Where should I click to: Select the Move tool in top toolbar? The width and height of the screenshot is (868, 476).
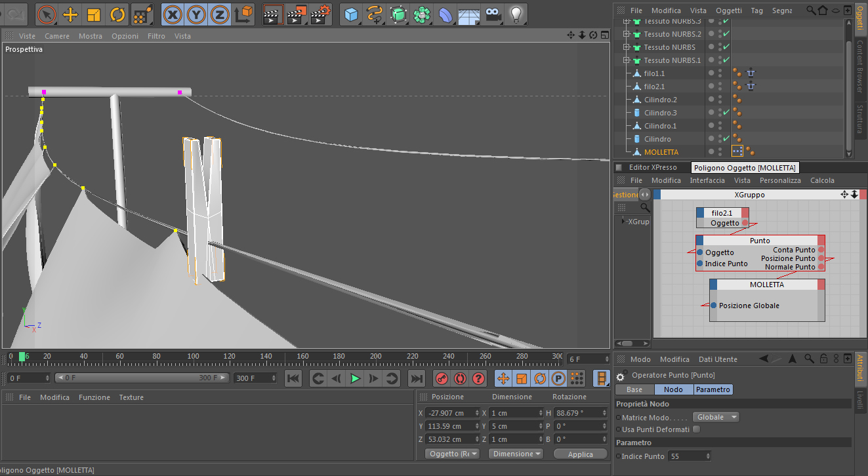[70, 14]
